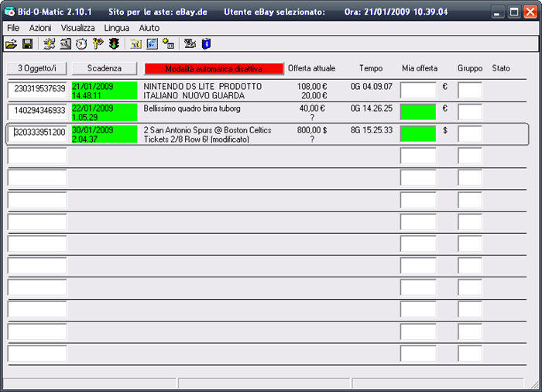Viewport: 542px width, 392px height.
Task: Click the stopwatch time synchronization icon
Action: click(x=81, y=44)
